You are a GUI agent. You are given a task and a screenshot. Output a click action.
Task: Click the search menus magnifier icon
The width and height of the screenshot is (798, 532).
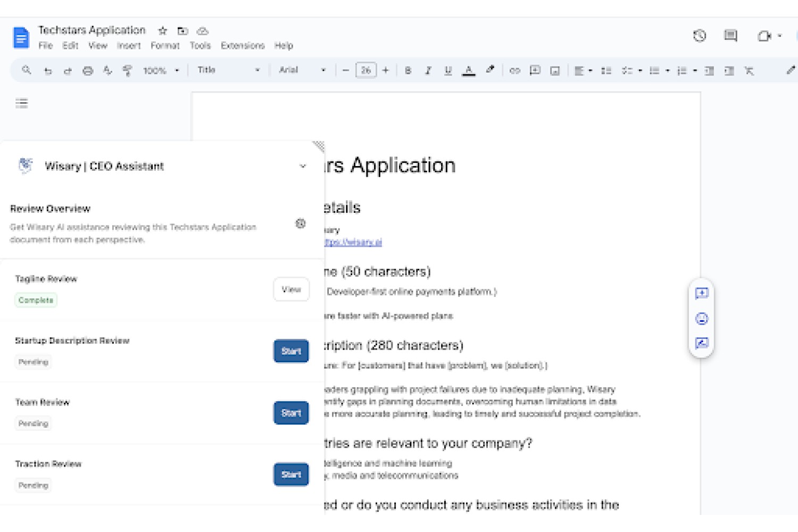point(27,70)
